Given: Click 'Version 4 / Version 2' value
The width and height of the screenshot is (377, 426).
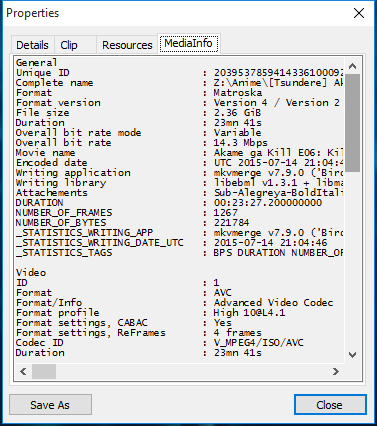Looking at the screenshot, I should click(276, 103).
